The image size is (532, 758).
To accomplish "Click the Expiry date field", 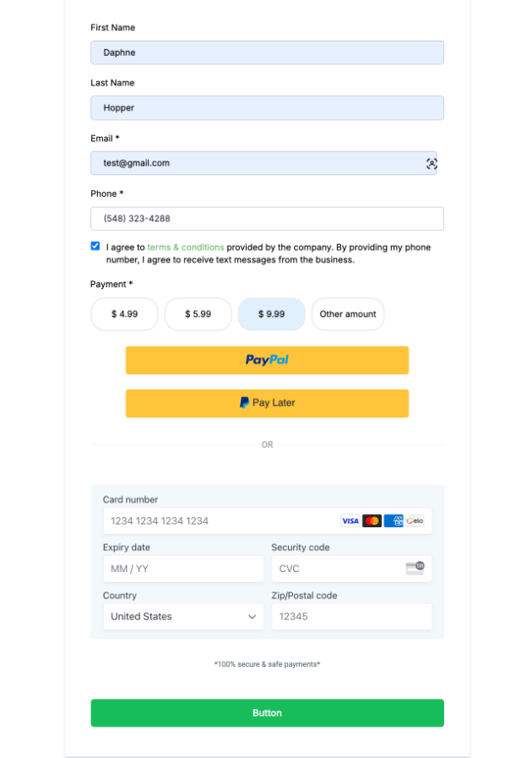I will tap(183, 569).
